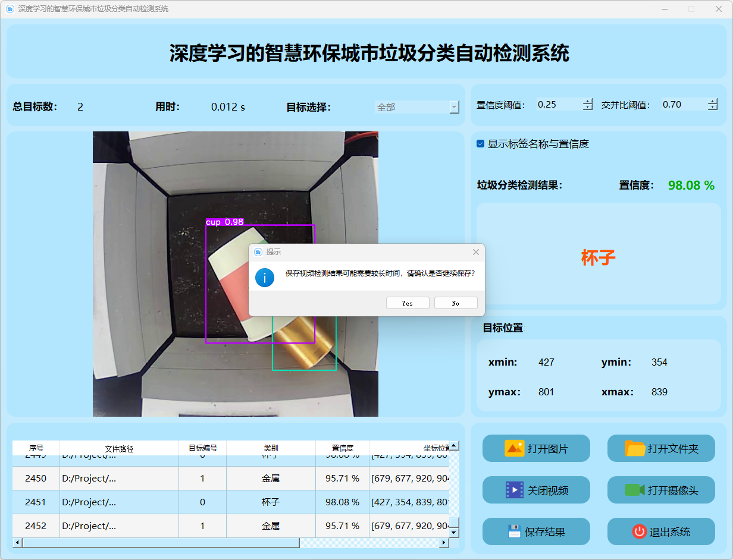Click the 置信度阈值 input field

pyautogui.click(x=558, y=105)
